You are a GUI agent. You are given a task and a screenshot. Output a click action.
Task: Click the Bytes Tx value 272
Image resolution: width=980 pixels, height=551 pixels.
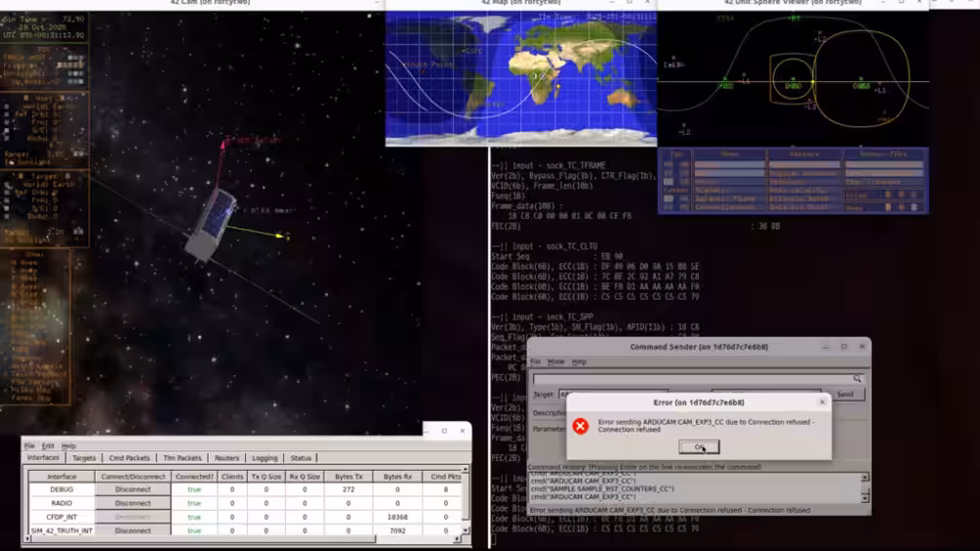click(348, 489)
